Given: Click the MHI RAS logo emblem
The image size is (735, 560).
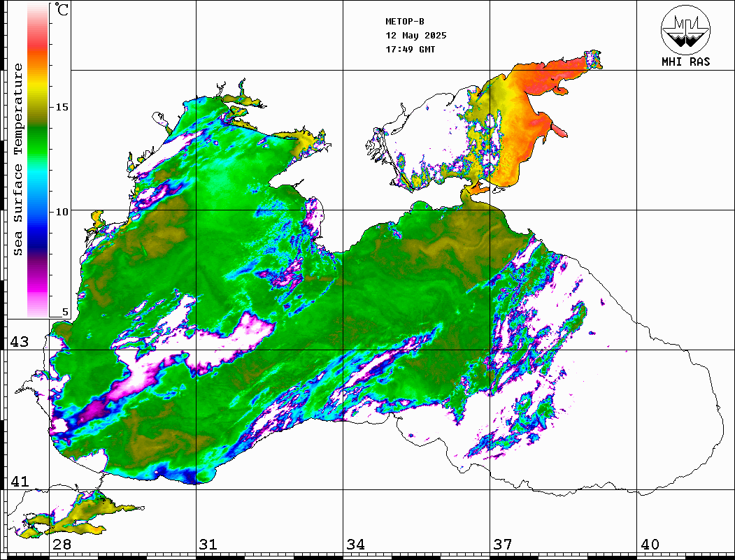Looking at the screenshot, I should pyautogui.click(x=686, y=29).
